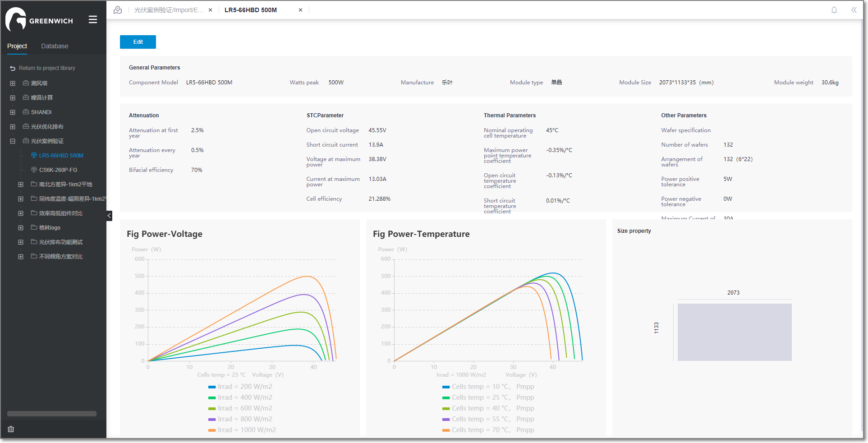868x443 pixels.
Task: Click the double-chevron collapse icon at top right
Action: coord(854,10)
